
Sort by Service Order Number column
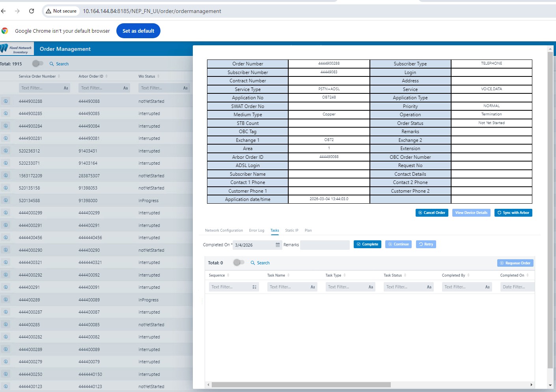point(59,76)
